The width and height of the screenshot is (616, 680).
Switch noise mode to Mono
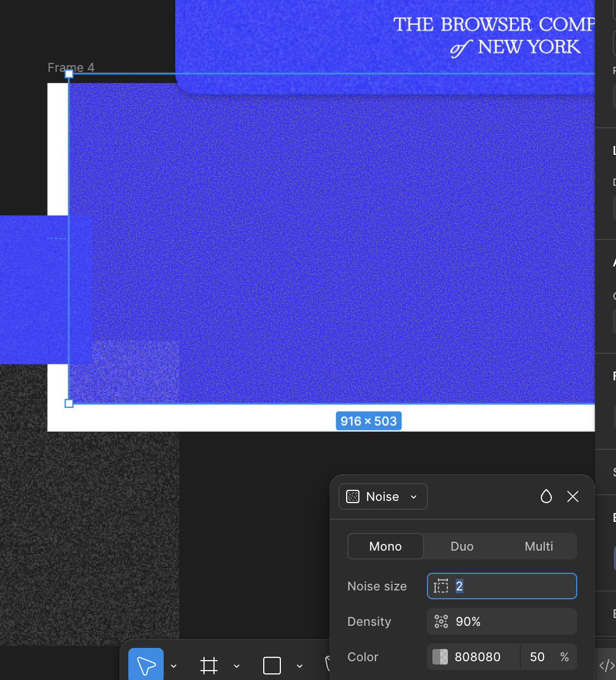coord(385,546)
